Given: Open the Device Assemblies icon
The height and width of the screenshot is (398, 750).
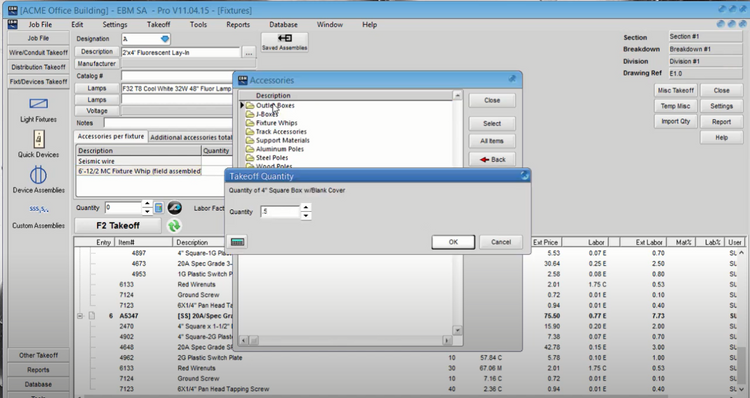Looking at the screenshot, I should pyautogui.click(x=38, y=175).
